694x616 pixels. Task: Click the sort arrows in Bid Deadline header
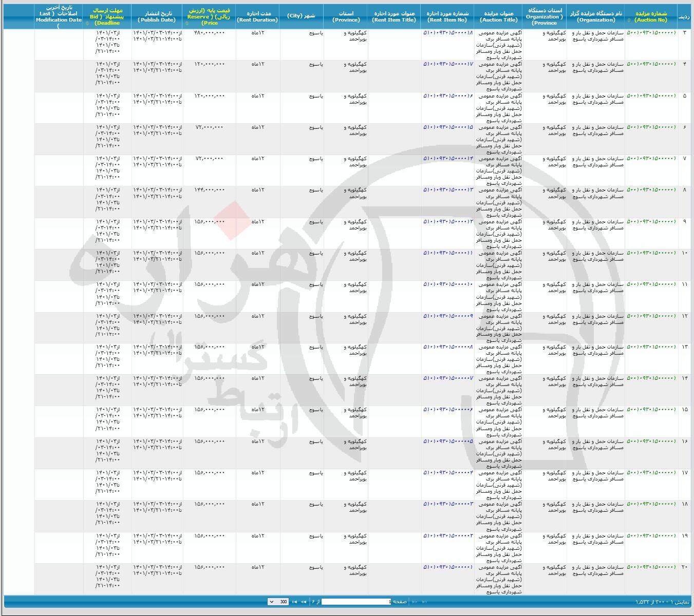click(x=85, y=23)
